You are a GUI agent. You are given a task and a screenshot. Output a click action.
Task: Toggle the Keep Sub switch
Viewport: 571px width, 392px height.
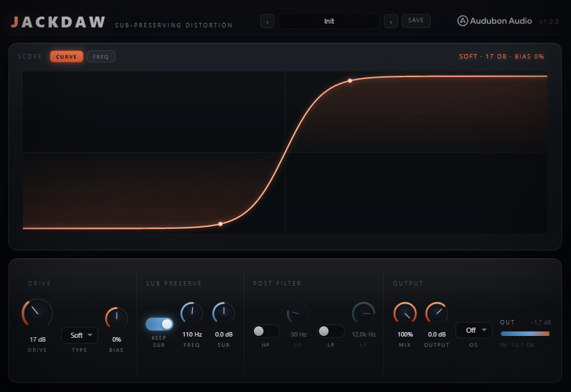[x=159, y=324]
